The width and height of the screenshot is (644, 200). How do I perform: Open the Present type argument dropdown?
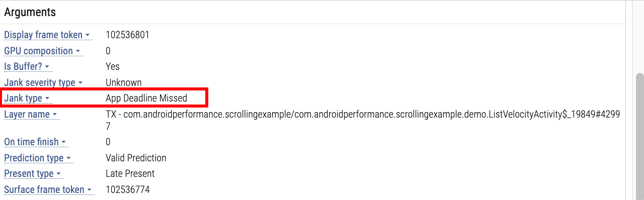[33, 173]
